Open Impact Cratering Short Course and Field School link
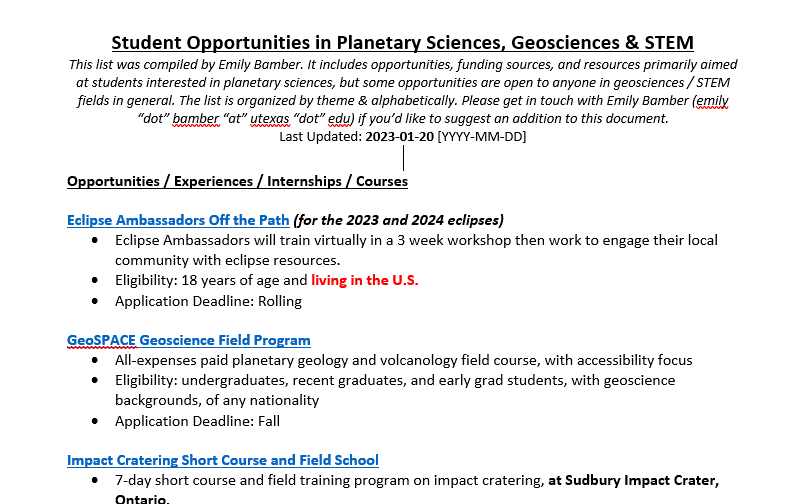The height and width of the screenshot is (504, 805). 222,460
